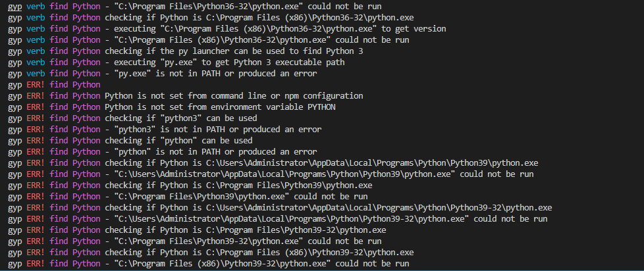Open the Administrator AppData Python39-32 path being checked

379,207
